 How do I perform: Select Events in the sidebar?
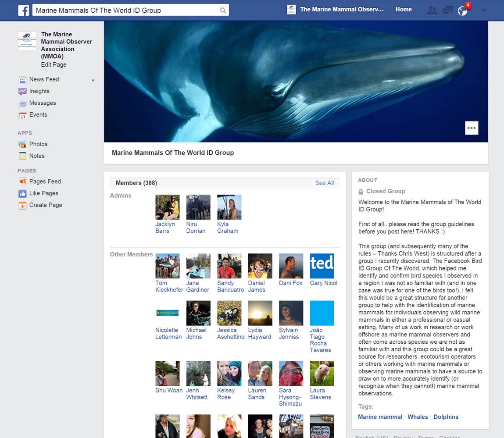pos(38,115)
